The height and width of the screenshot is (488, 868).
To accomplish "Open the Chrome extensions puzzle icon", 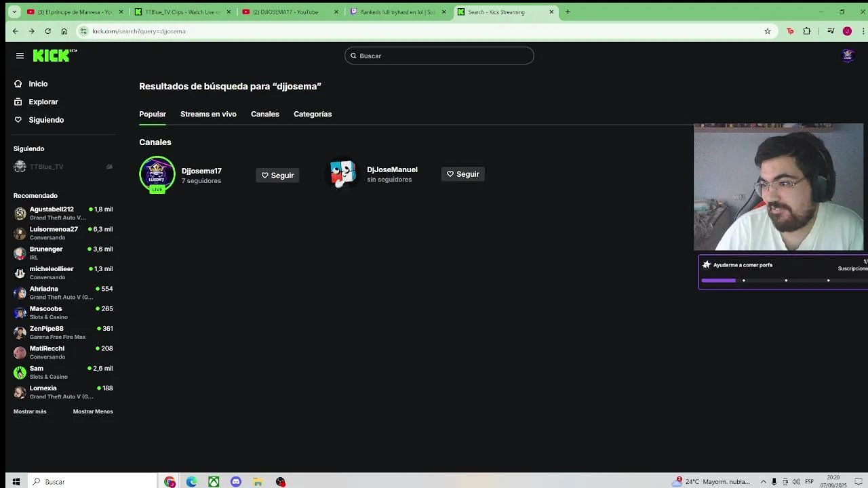I will tap(807, 31).
